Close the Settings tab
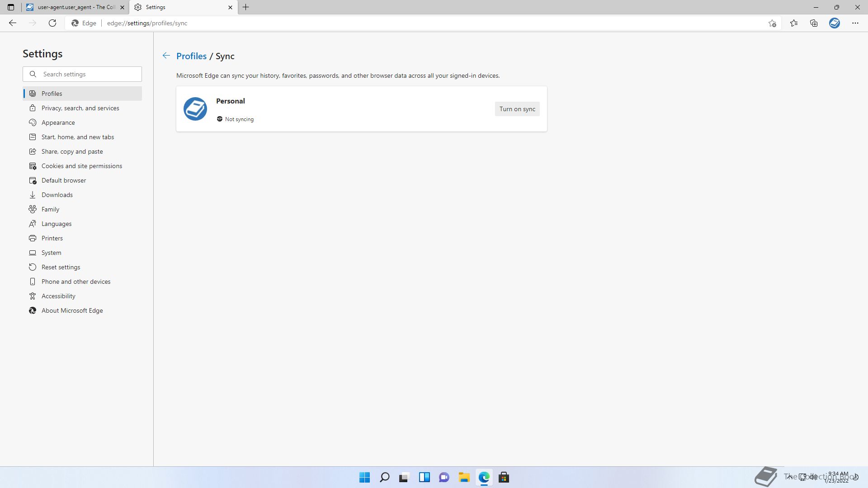 (230, 7)
